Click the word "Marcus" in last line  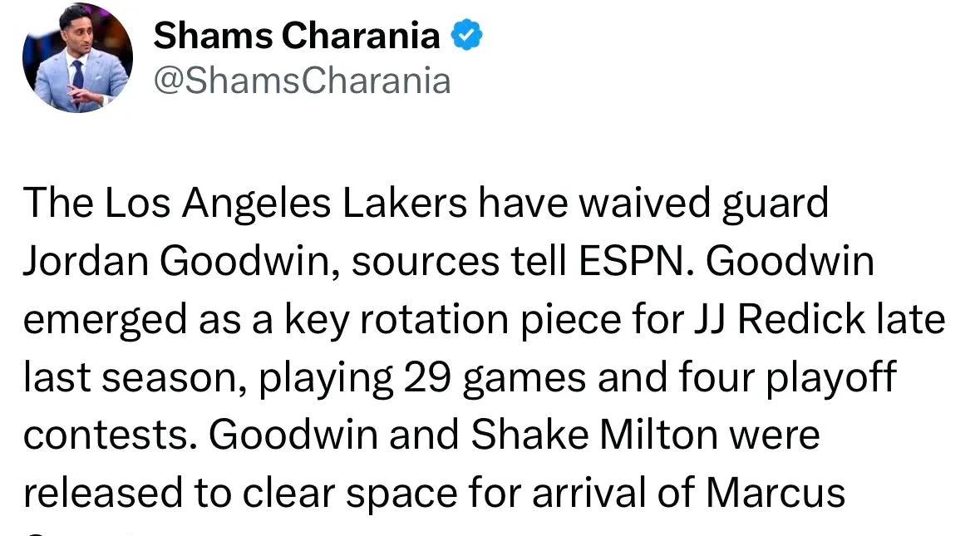[775, 494]
